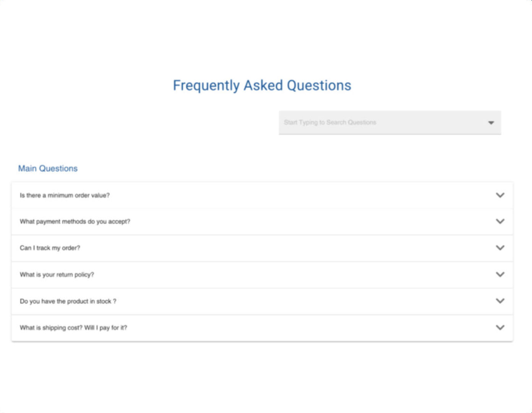This screenshot has height=413, width=532.
Task: Click the chevron on the minimum order row
Action: [x=500, y=195]
